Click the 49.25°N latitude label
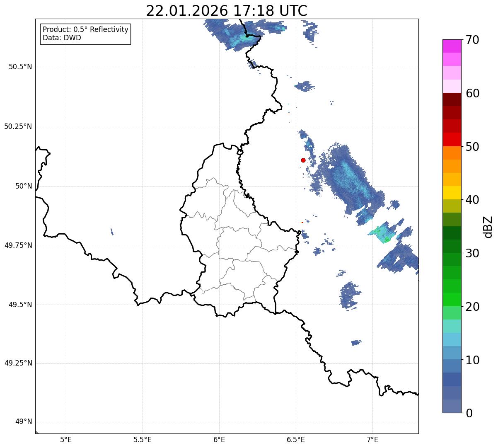The image size is (498, 448). (18, 363)
